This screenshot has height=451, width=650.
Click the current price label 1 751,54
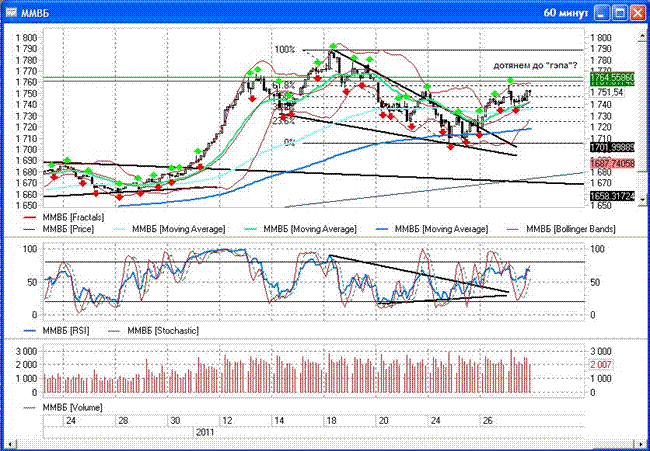point(606,92)
